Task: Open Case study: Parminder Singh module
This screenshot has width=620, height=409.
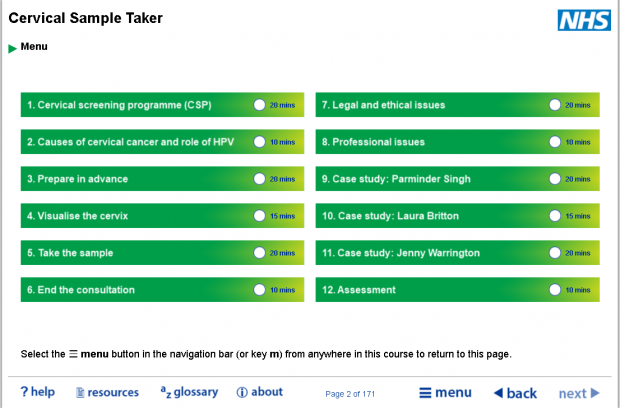Action: 457,179
